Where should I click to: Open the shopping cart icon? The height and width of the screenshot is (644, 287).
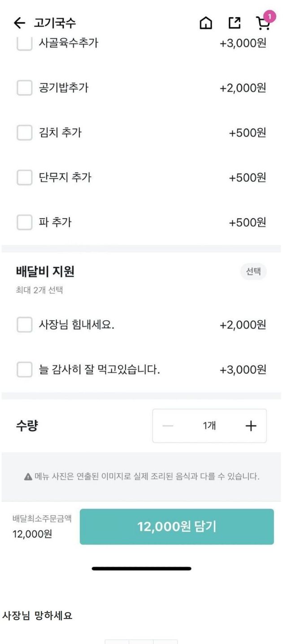[262, 24]
